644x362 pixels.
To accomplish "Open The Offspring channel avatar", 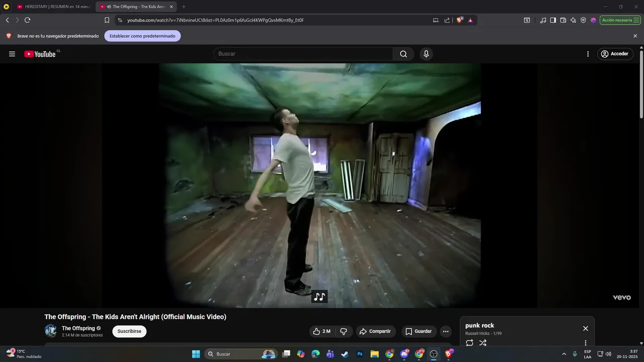I will point(51,331).
